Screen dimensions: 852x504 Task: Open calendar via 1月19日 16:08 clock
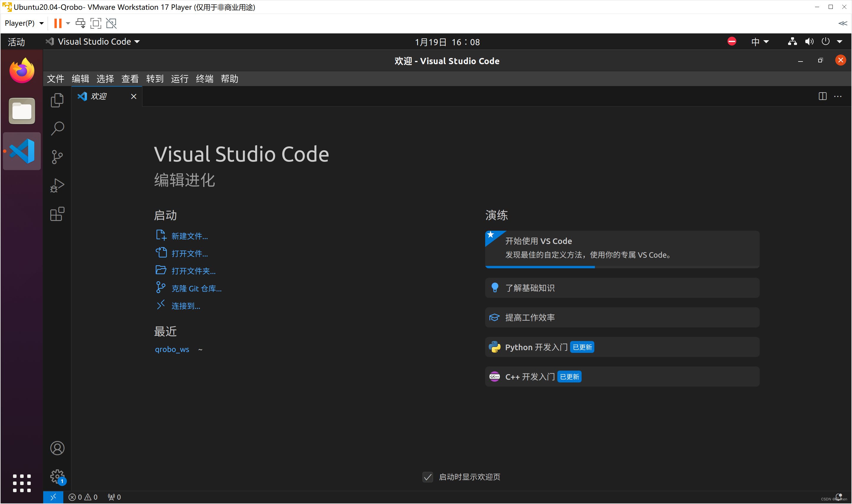coord(447,42)
